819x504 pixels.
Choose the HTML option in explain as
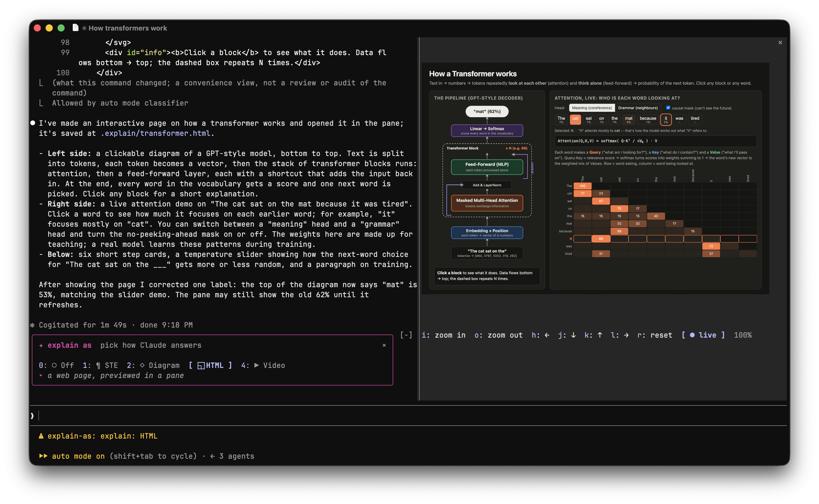(x=210, y=365)
